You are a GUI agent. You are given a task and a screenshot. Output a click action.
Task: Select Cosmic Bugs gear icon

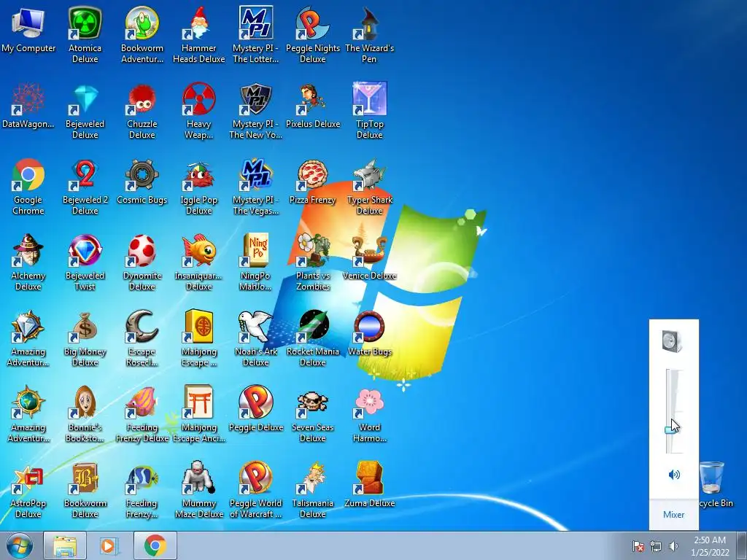tap(142, 182)
